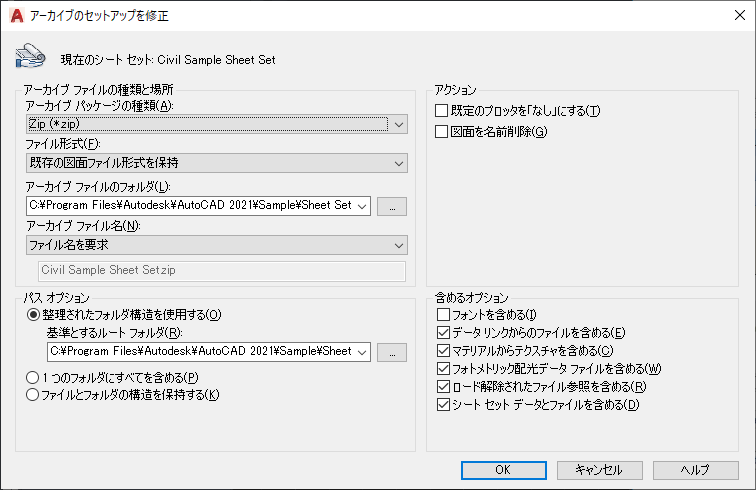Screen dimensions: 756x490
Task: Close the archive setup dialog
Action: coord(740,15)
